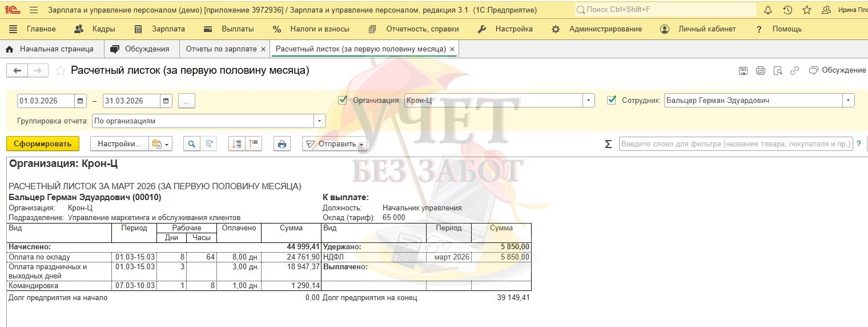Open history clock icon
Screen dimensions: 868x327
click(787, 10)
